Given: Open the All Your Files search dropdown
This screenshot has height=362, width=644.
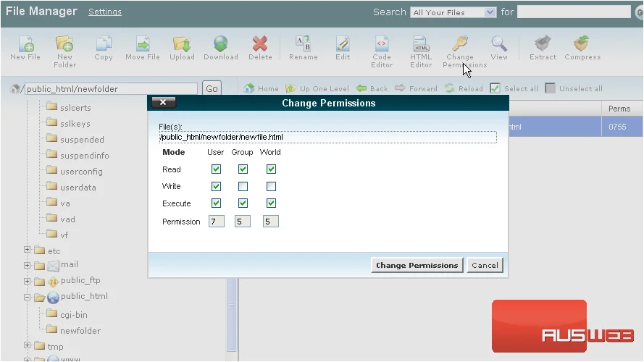Looking at the screenshot, I should 453,12.
